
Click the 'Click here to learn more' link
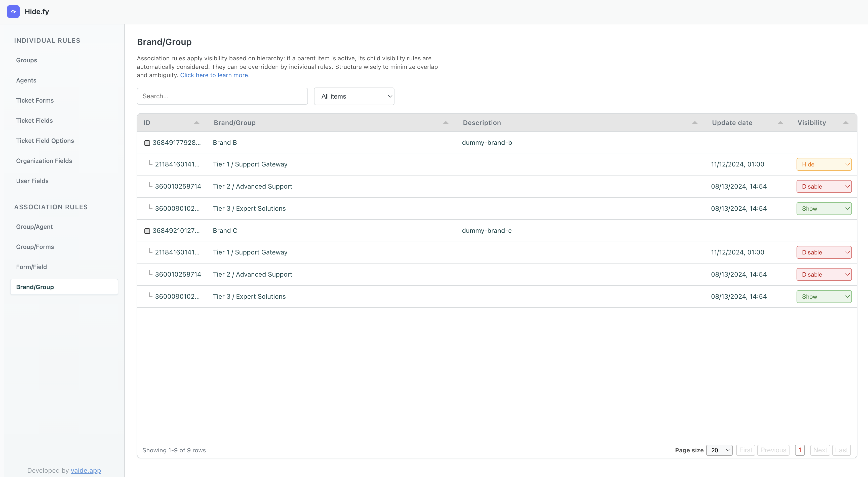click(215, 75)
